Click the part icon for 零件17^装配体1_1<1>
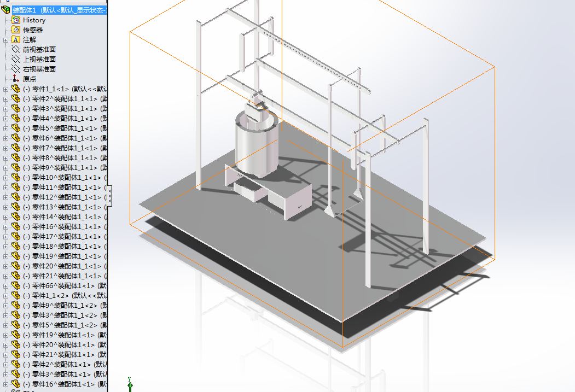The image size is (575, 392). (16, 237)
